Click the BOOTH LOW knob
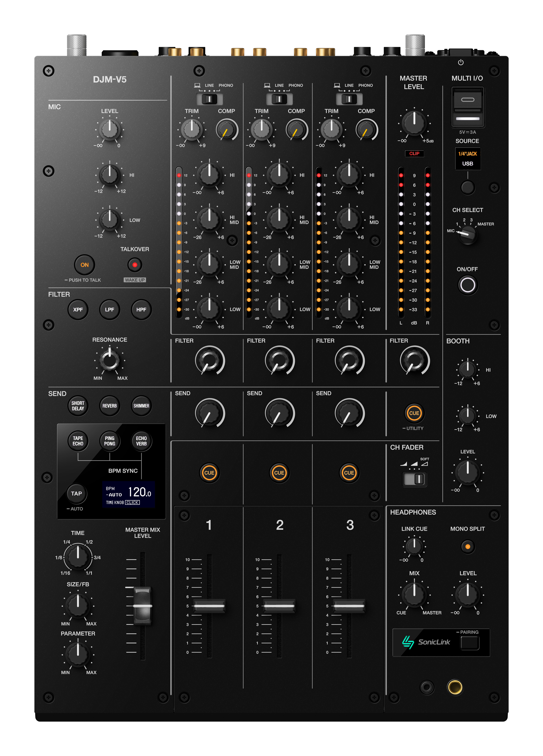Screen dimensions: 543x756 pos(467,416)
